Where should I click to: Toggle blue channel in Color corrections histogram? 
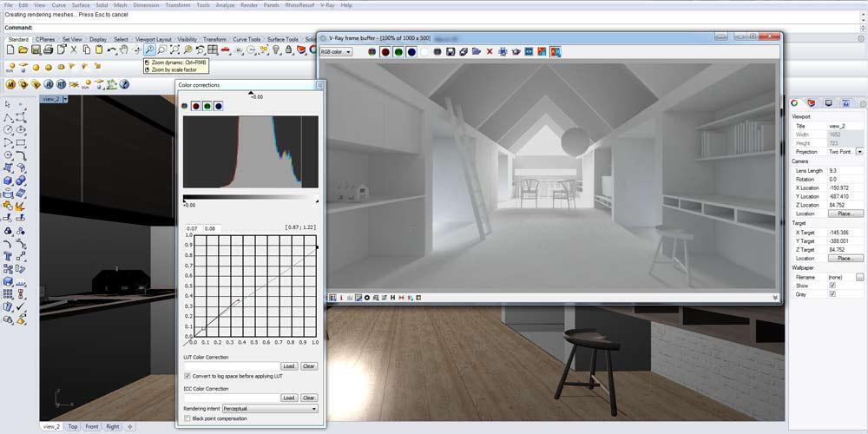point(219,106)
